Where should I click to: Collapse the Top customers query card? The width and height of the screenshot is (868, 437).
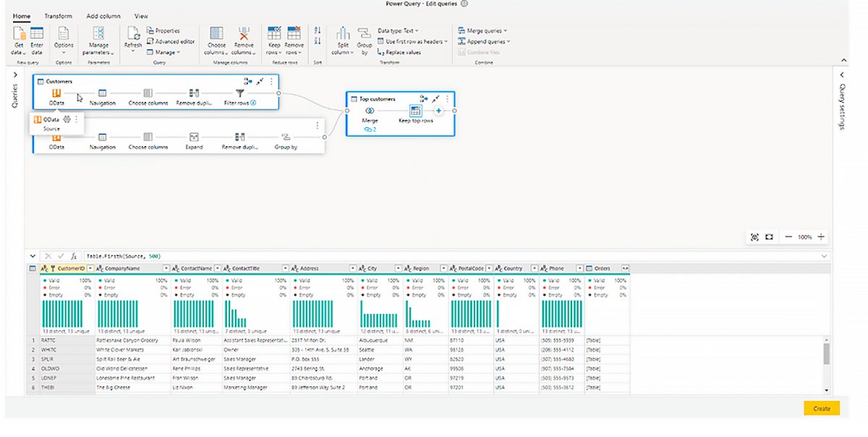[x=437, y=98]
